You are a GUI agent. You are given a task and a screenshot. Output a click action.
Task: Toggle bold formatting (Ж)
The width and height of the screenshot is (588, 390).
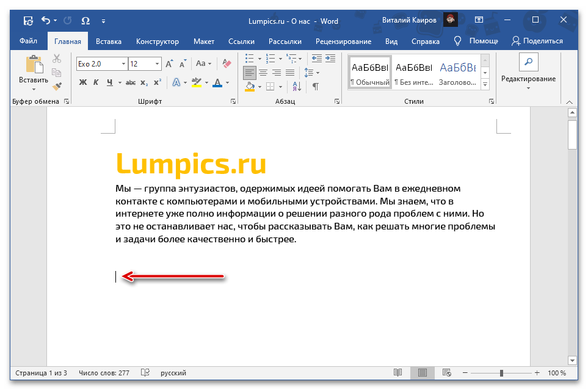(82, 82)
